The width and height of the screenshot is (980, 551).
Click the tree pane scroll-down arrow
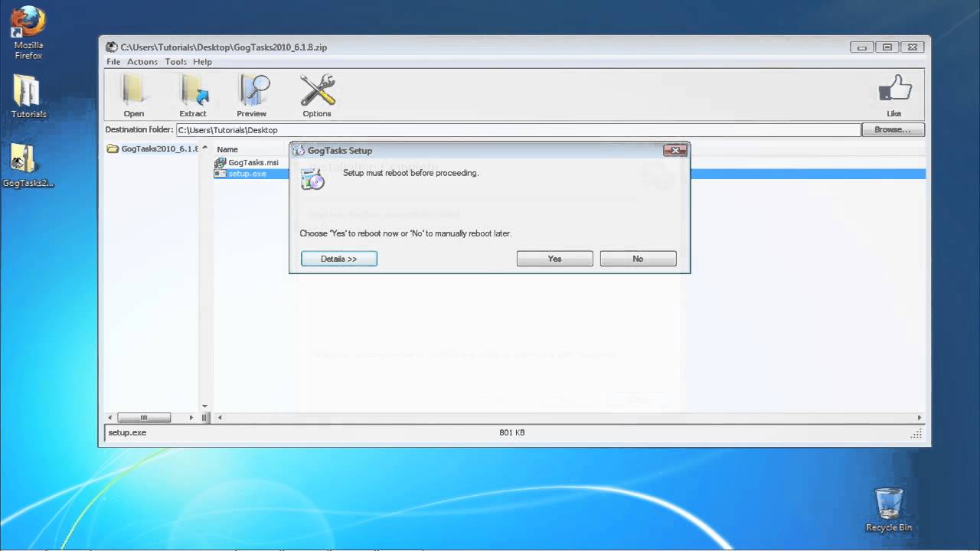coord(204,406)
